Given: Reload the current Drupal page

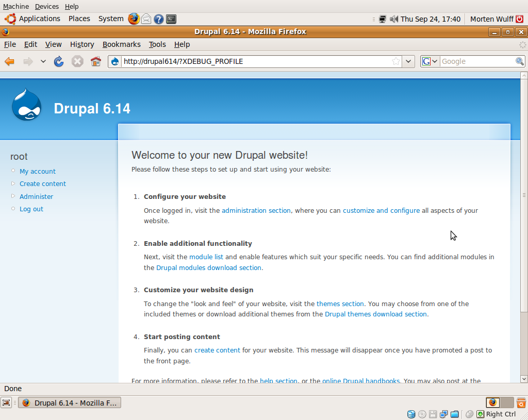Looking at the screenshot, I should (x=59, y=61).
